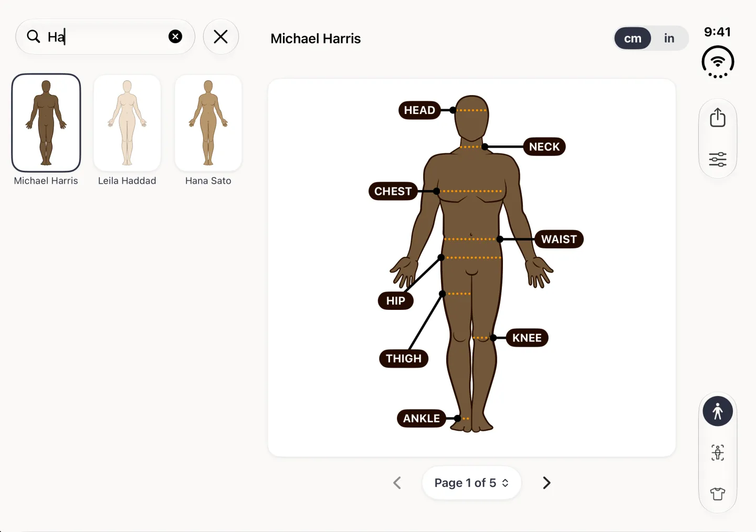Image resolution: width=756 pixels, height=532 pixels.
Task: Select the ANKLE measurement label
Action: pyautogui.click(x=422, y=418)
